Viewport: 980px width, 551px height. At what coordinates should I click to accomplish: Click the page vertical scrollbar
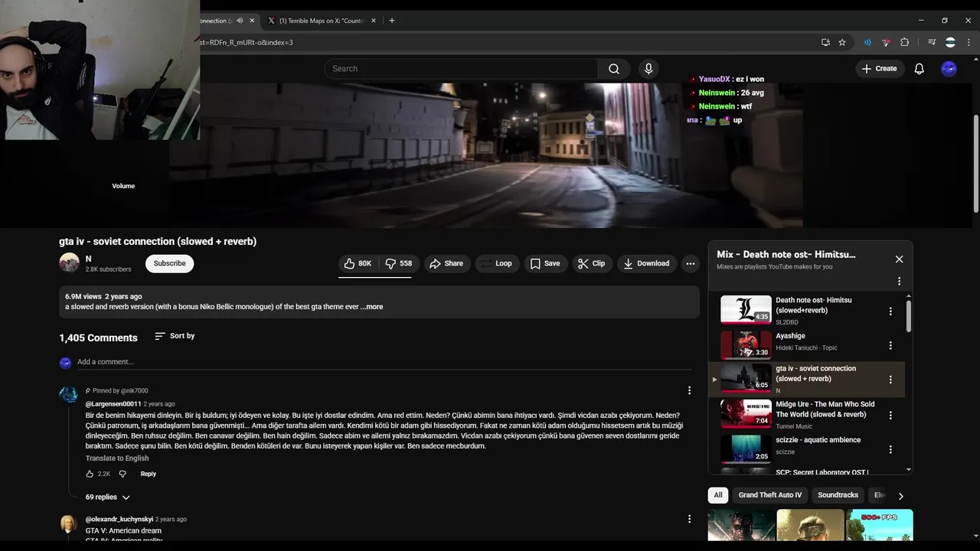point(975,165)
